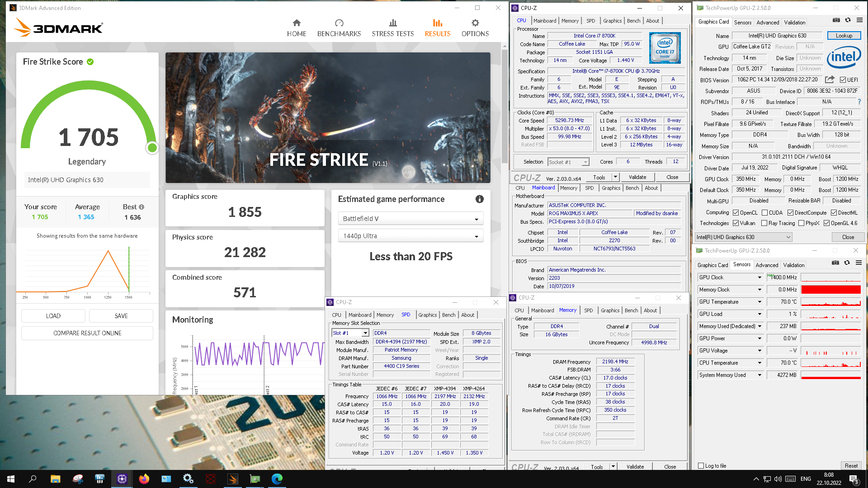Open the 3DMark HOME icon
The image size is (868, 488).
pyautogui.click(x=297, y=23)
